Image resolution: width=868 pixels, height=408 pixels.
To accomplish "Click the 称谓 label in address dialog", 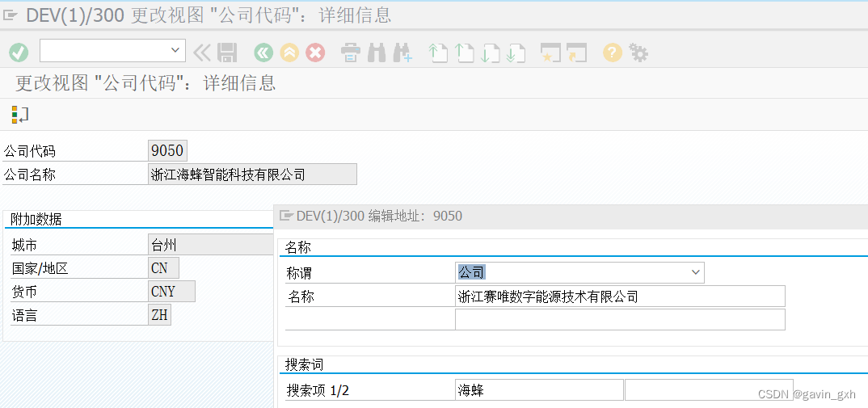I will pyautogui.click(x=300, y=273).
